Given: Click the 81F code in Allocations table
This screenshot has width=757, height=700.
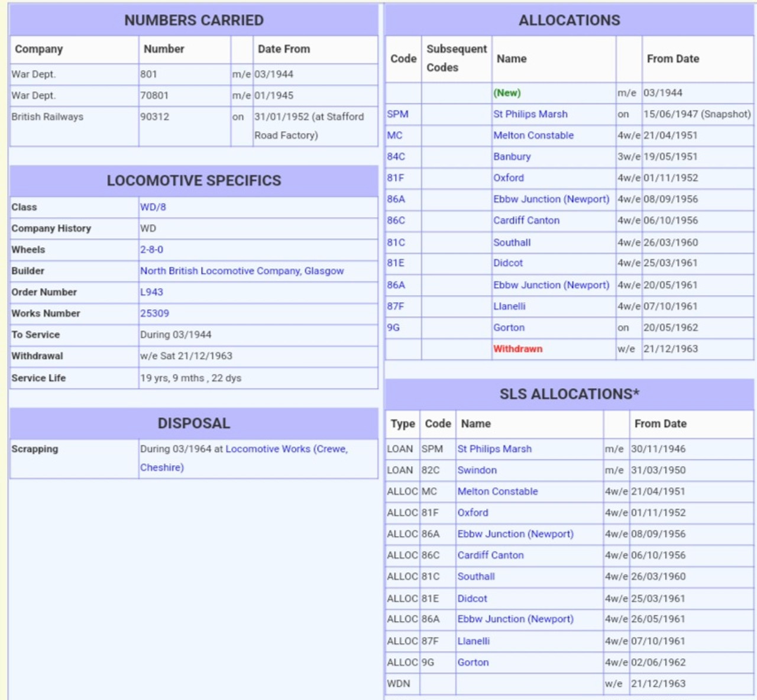Looking at the screenshot, I should [x=396, y=178].
